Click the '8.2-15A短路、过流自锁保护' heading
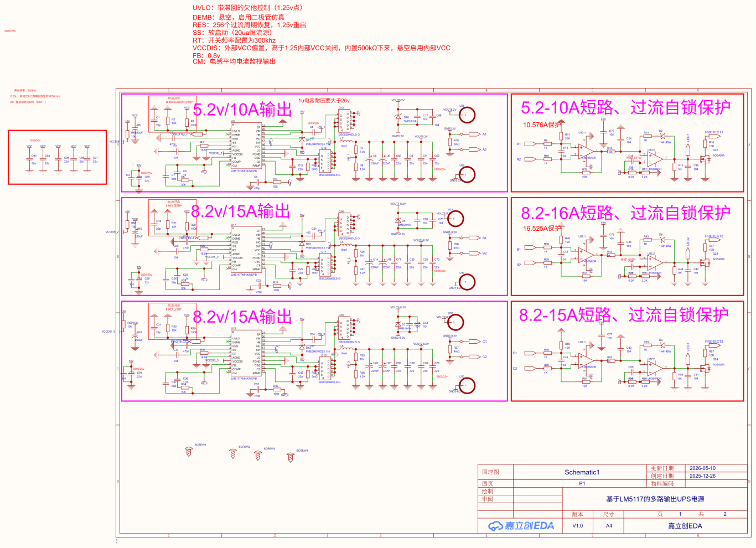This screenshot has width=756, height=548. 624,315
